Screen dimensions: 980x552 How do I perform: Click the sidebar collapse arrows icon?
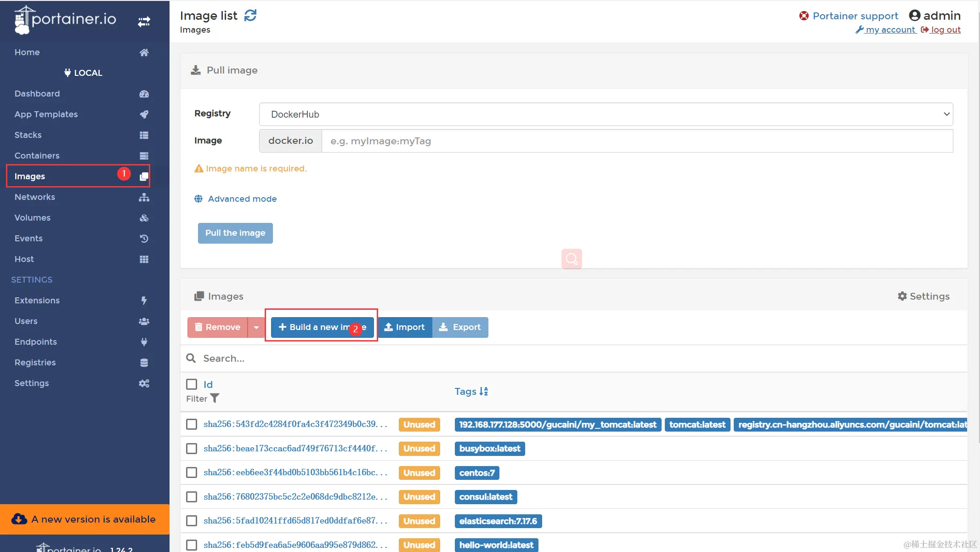[x=144, y=22]
